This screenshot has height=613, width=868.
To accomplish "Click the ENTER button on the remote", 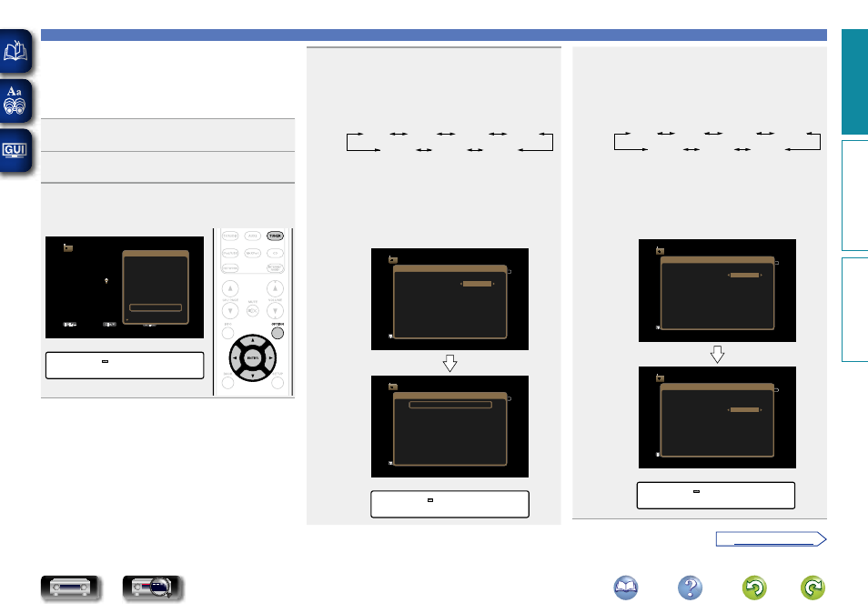I will click(x=252, y=358).
